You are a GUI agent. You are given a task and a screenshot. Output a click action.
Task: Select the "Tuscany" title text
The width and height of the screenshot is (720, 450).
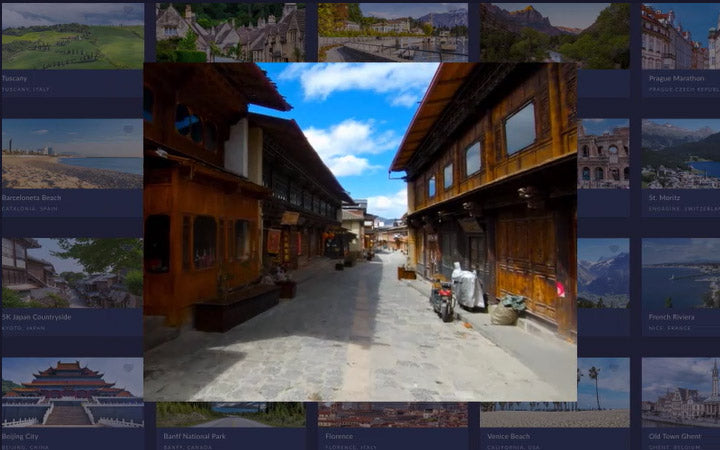(x=14, y=79)
